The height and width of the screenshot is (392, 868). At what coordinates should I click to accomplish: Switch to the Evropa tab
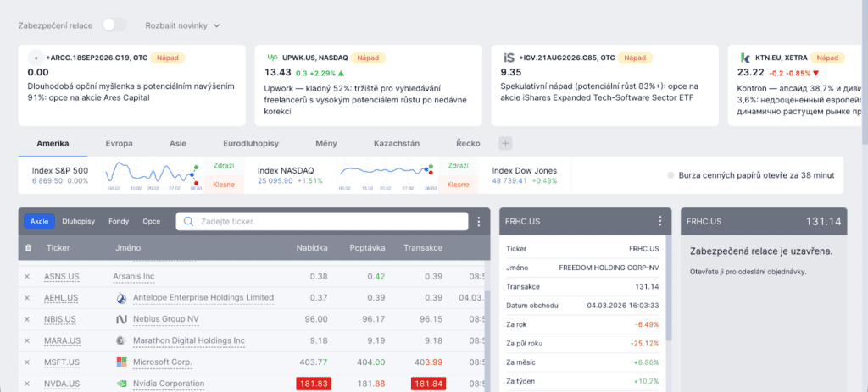pos(119,144)
